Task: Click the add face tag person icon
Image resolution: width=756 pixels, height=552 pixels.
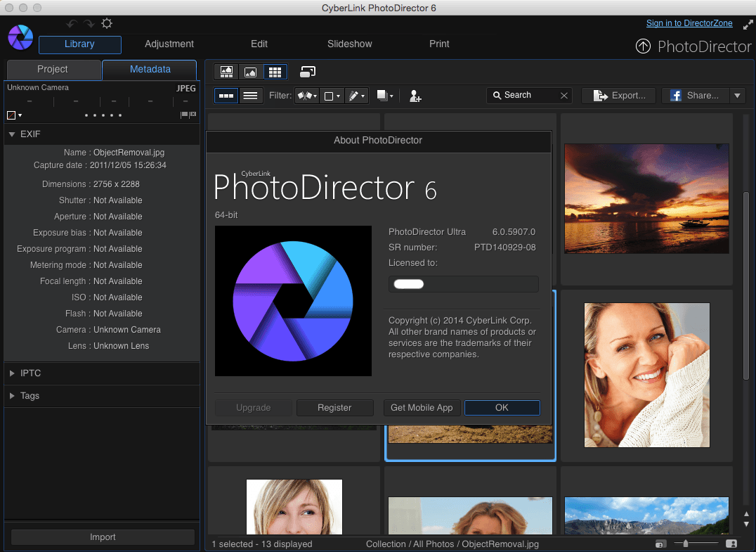Action: (x=415, y=96)
